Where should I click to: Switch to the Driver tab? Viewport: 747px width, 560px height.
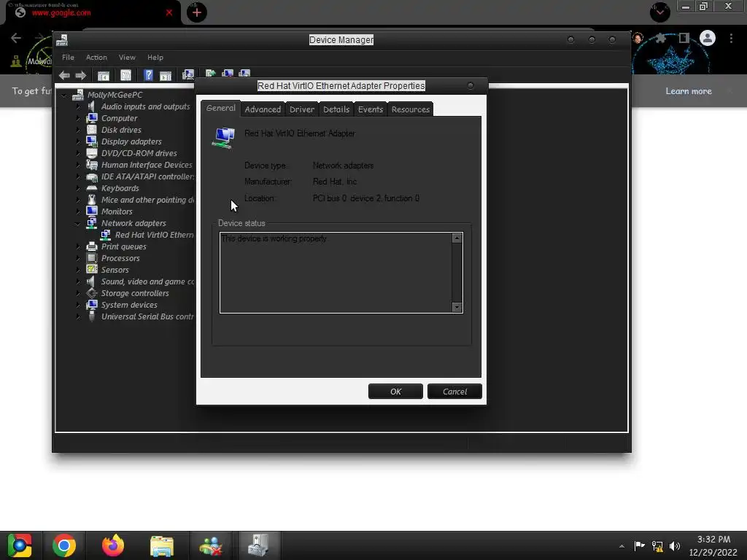coord(302,109)
